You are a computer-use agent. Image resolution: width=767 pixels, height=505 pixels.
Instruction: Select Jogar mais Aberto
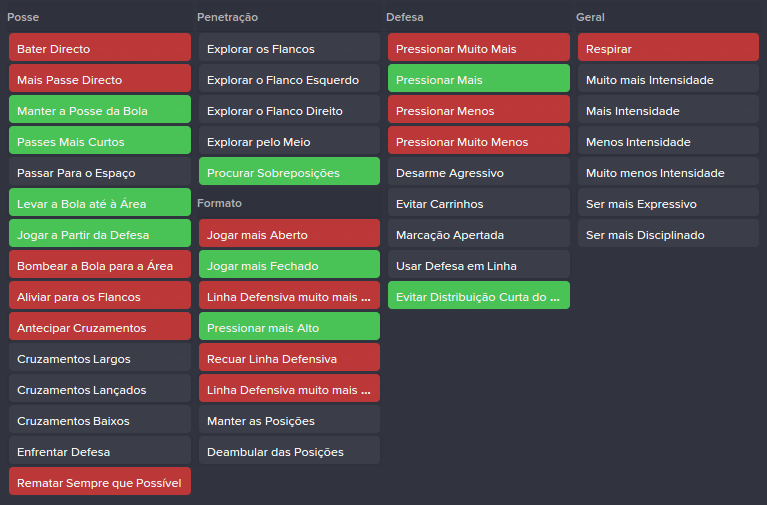(290, 233)
